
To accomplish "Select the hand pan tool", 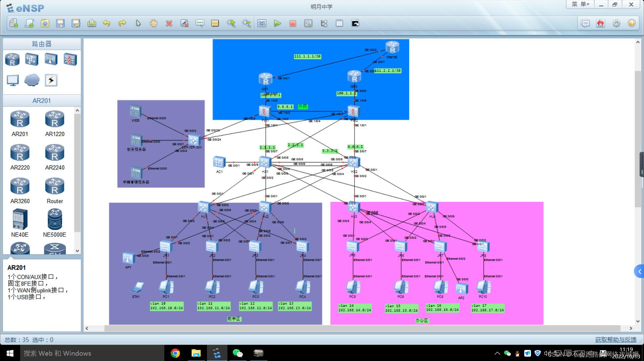I will coord(153,23).
